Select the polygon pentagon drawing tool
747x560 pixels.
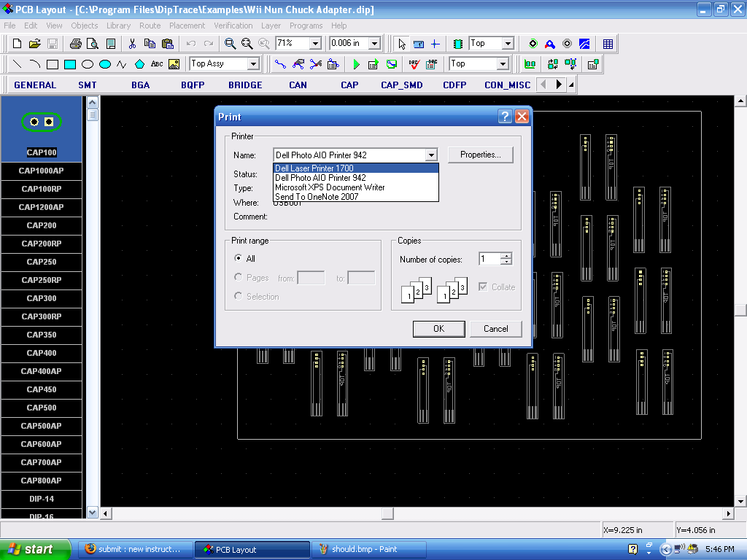[x=139, y=64]
